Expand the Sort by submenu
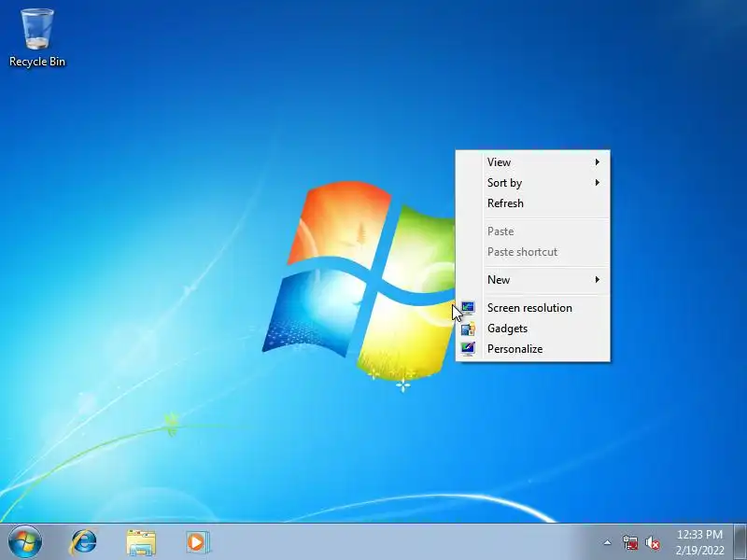The image size is (747, 560). tap(532, 183)
